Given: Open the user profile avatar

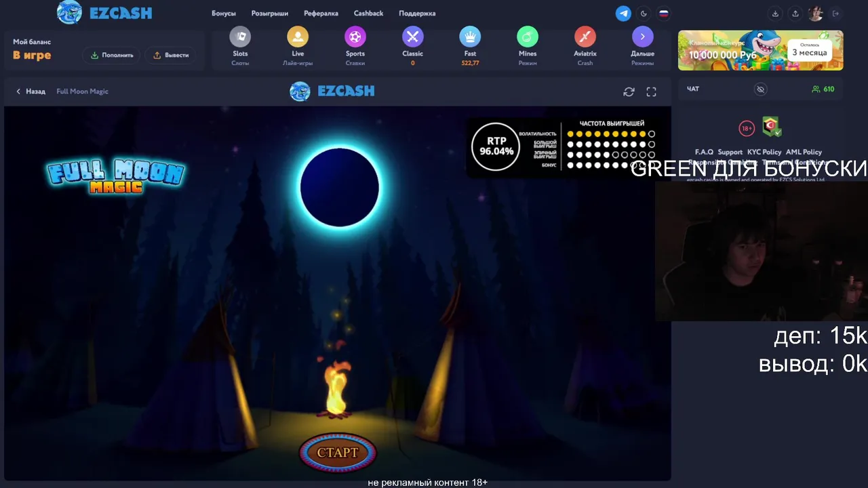Looking at the screenshot, I should point(815,14).
